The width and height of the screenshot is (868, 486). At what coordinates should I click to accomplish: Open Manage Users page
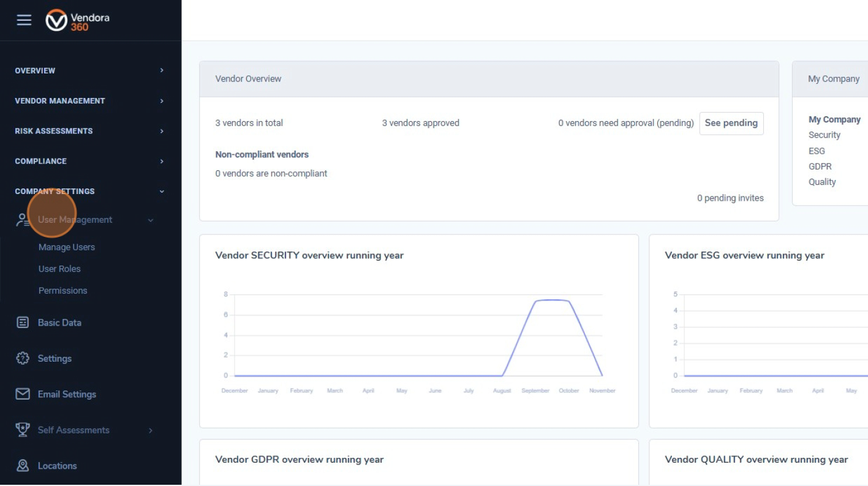pyautogui.click(x=67, y=247)
